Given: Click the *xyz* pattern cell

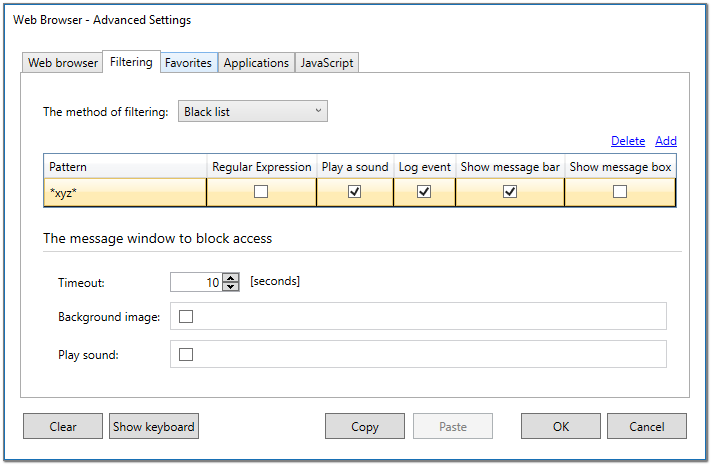Looking at the screenshot, I should click(124, 192).
